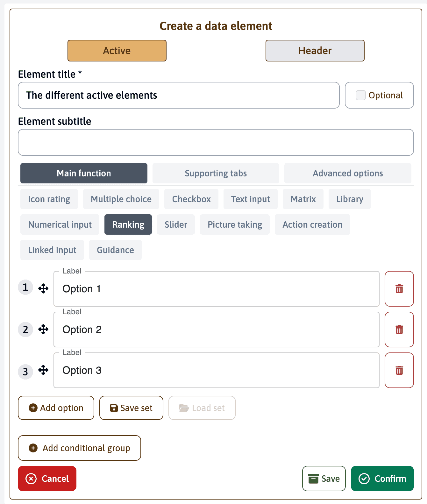Open the Supporting tabs tab
Image resolution: width=427 pixels, height=504 pixels.
216,173
